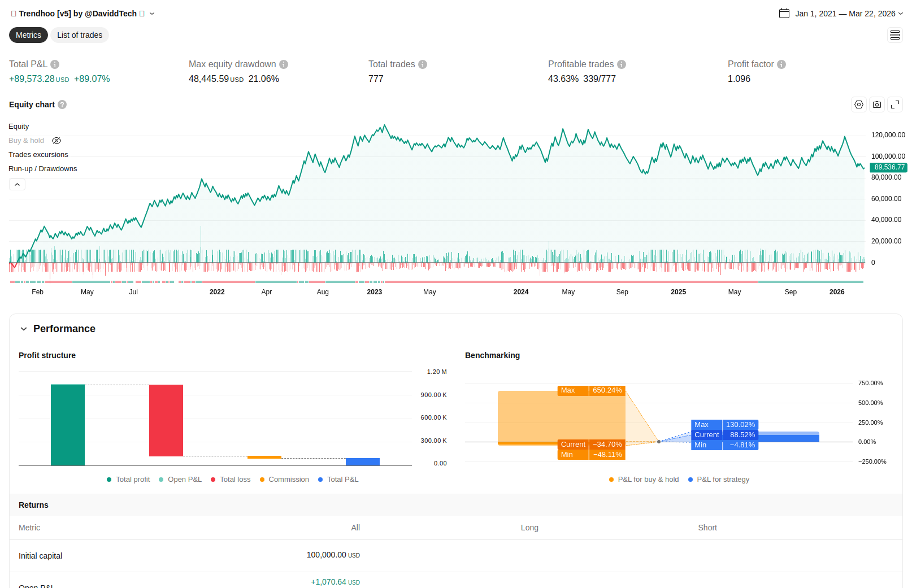Image resolution: width=912 pixels, height=588 pixels.
Task: Show the Buy & hold series
Action: [x=57, y=141]
